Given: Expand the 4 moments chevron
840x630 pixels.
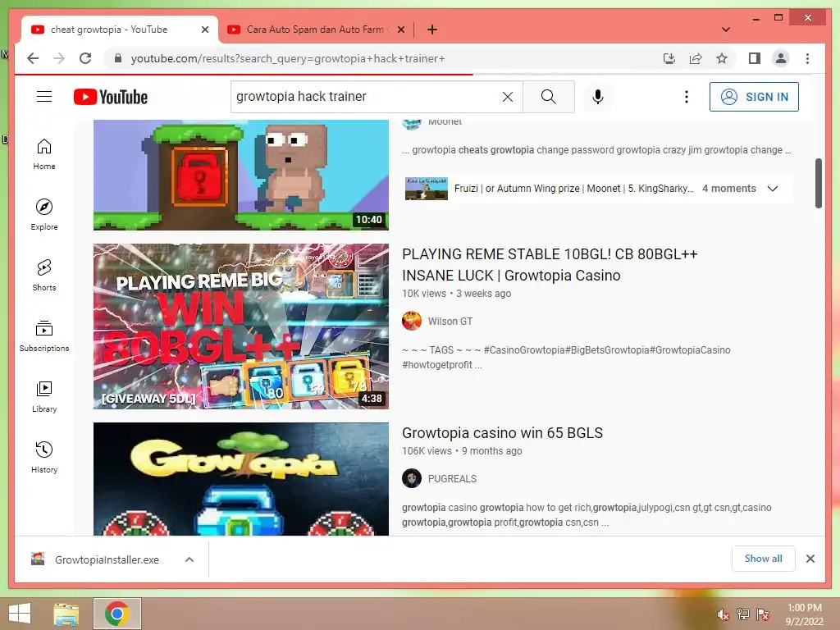Looking at the screenshot, I should (x=773, y=189).
